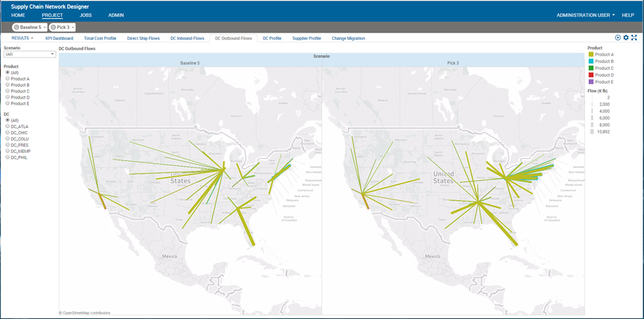Click the Baseline 5 map column header
Viewport: 644px width, 319px height.
tap(190, 63)
